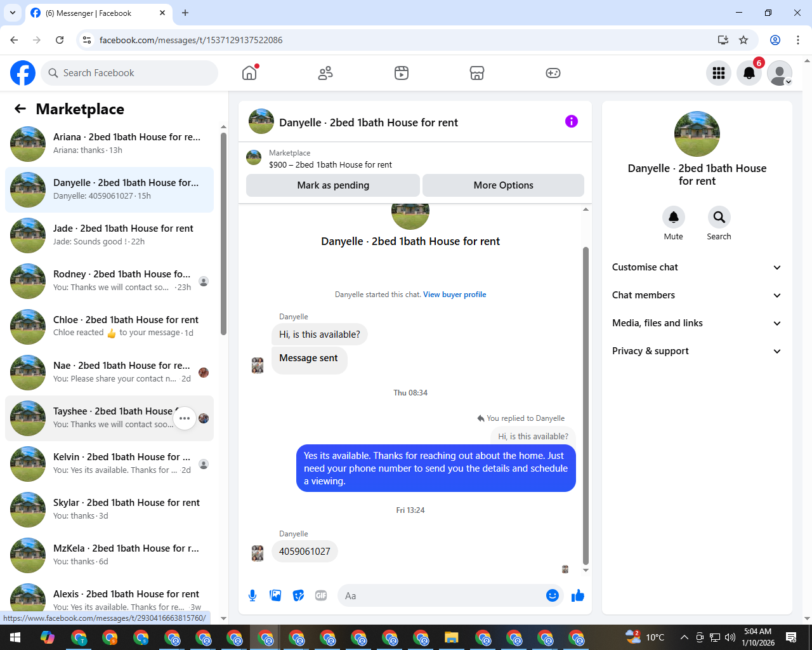Open the listing thumbnail in right panel
Screen dimensions: 812x650
pyautogui.click(x=697, y=134)
